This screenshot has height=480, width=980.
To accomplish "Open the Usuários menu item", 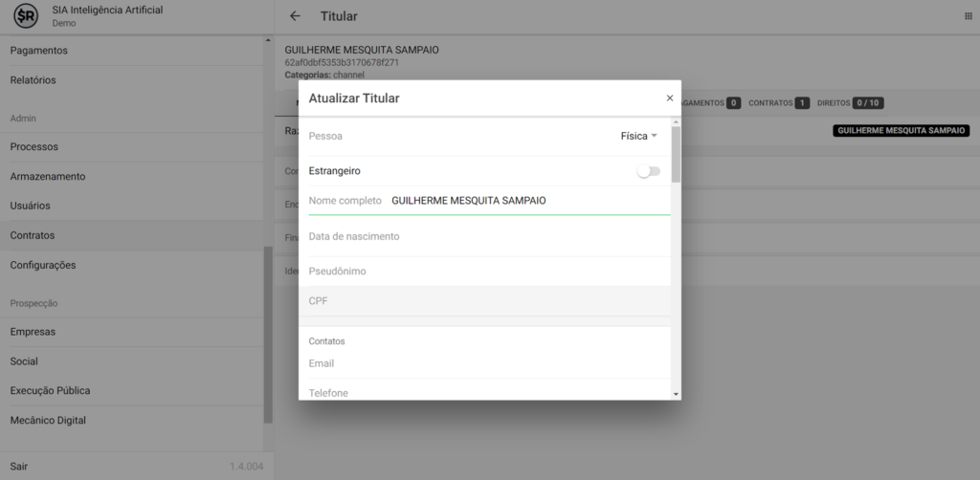I will click(x=30, y=206).
